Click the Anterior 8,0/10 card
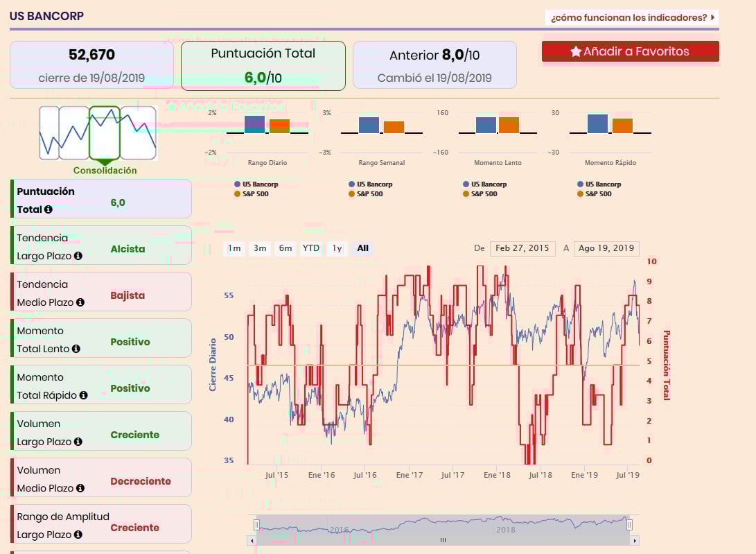 (x=434, y=64)
